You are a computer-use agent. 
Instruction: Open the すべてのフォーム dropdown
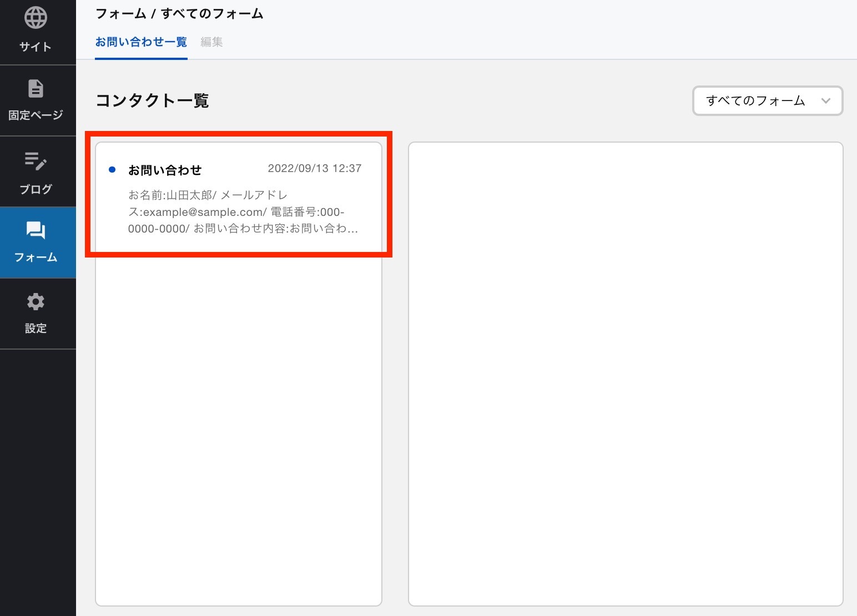768,100
